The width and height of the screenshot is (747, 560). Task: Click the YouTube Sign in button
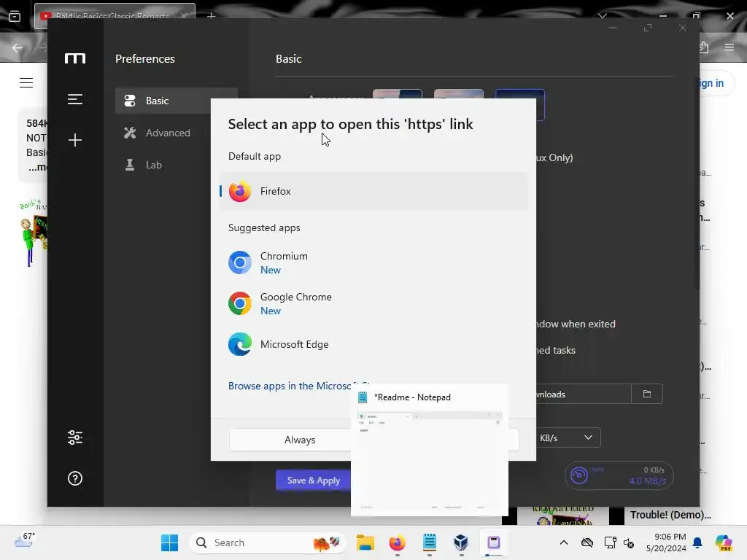tap(711, 83)
